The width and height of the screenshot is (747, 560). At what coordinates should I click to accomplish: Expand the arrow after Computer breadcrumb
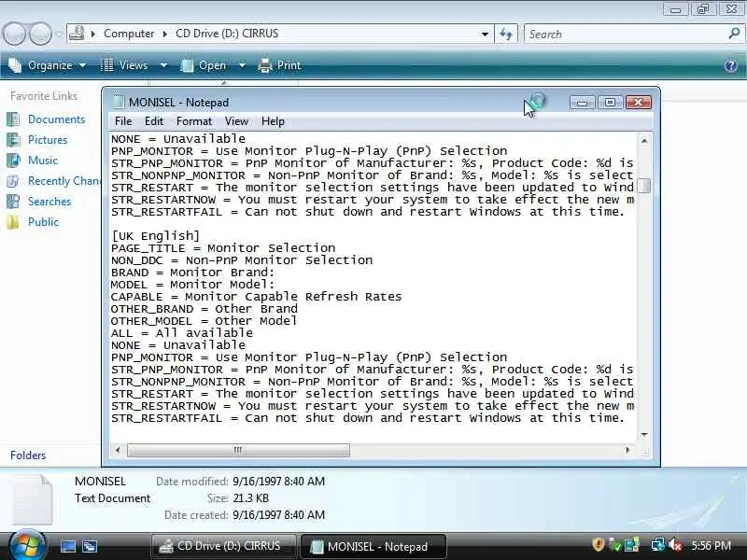165,34
